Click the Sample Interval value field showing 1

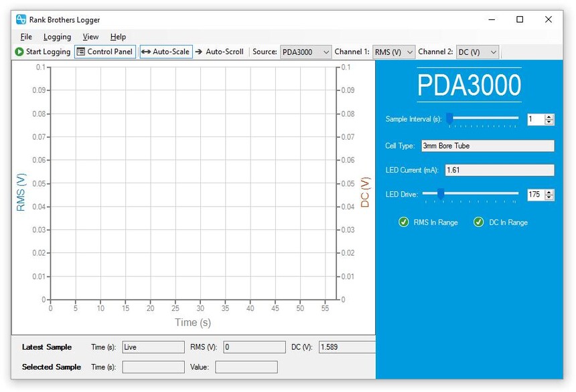coord(536,119)
